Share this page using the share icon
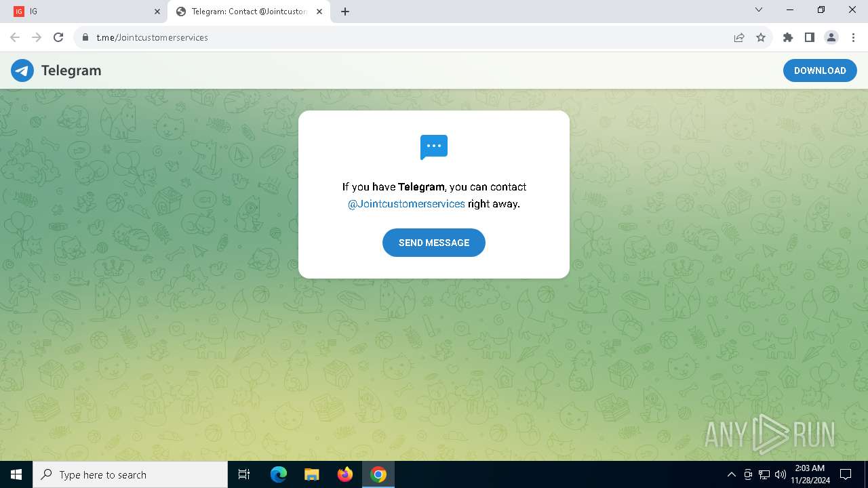Screen dimensions: 868x488 coord(739,37)
